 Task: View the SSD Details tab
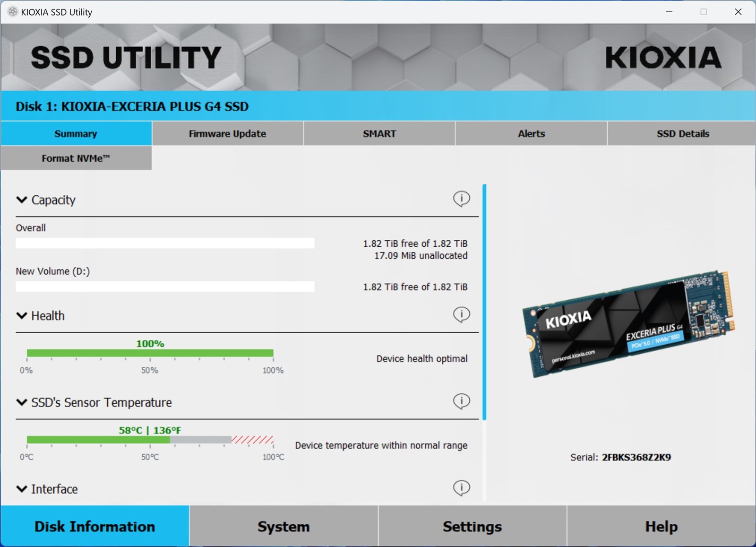[682, 134]
